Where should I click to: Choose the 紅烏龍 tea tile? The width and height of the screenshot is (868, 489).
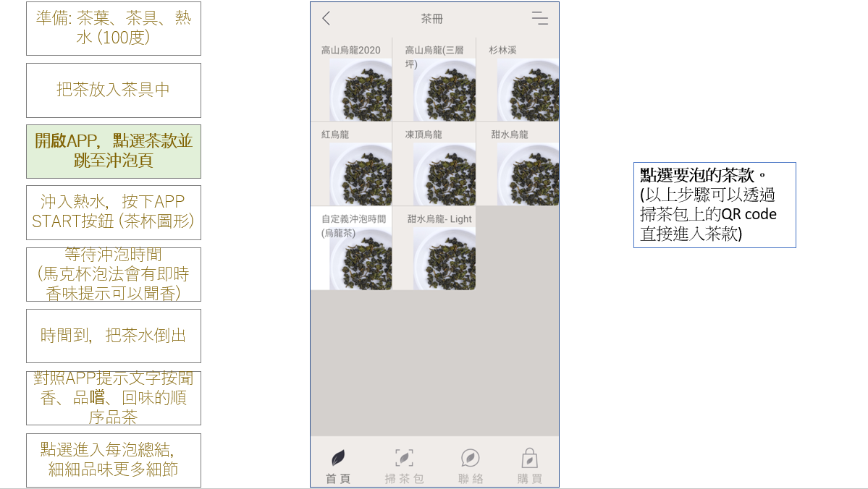352,164
